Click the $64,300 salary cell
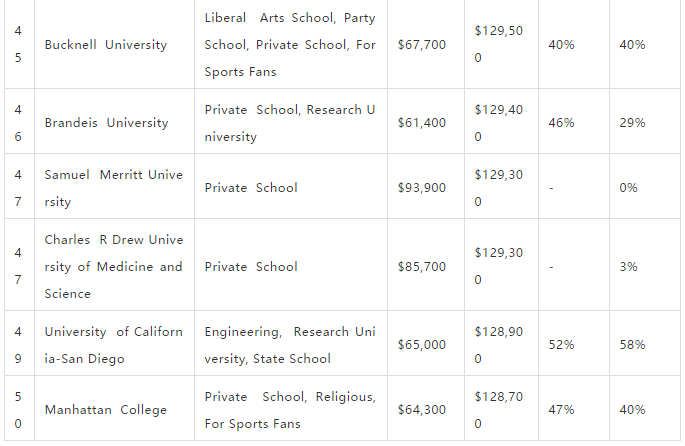The image size is (685, 446). (426, 410)
